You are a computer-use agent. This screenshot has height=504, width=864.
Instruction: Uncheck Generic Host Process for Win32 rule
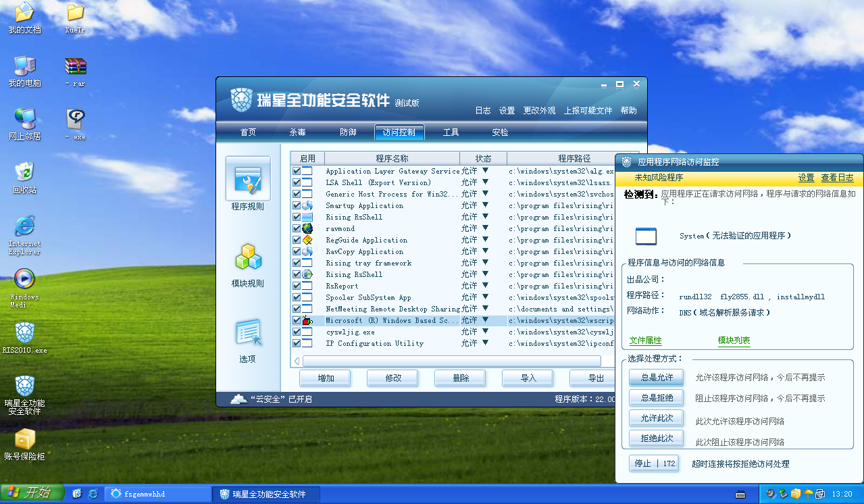(297, 194)
